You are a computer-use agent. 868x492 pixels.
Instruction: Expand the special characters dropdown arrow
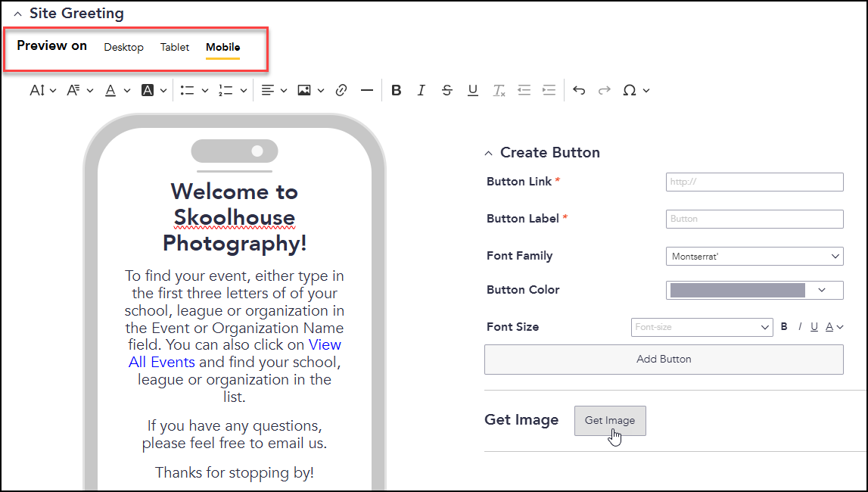(x=646, y=91)
